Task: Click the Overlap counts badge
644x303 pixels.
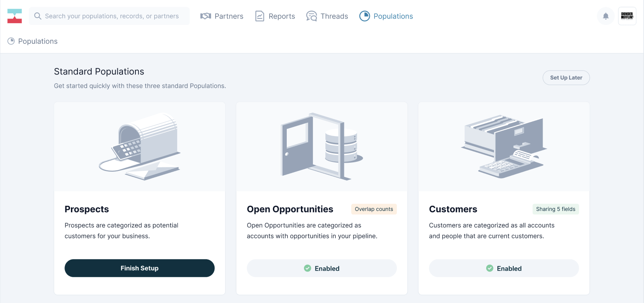Action: tap(374, 209)
